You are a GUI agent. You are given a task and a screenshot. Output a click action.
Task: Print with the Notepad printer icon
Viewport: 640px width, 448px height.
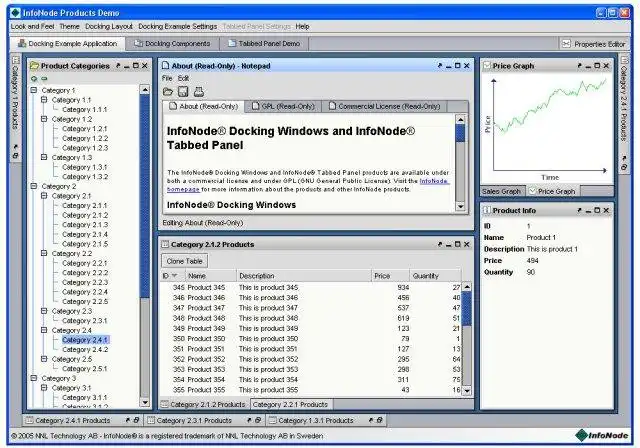(199, 92)
